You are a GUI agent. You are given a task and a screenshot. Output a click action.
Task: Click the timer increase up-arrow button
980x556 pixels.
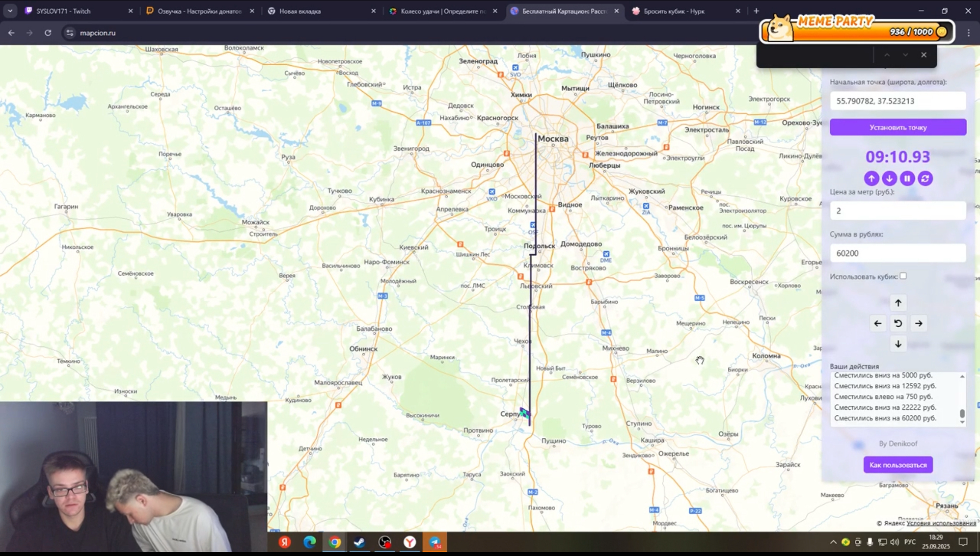click(x=871, y=179)
